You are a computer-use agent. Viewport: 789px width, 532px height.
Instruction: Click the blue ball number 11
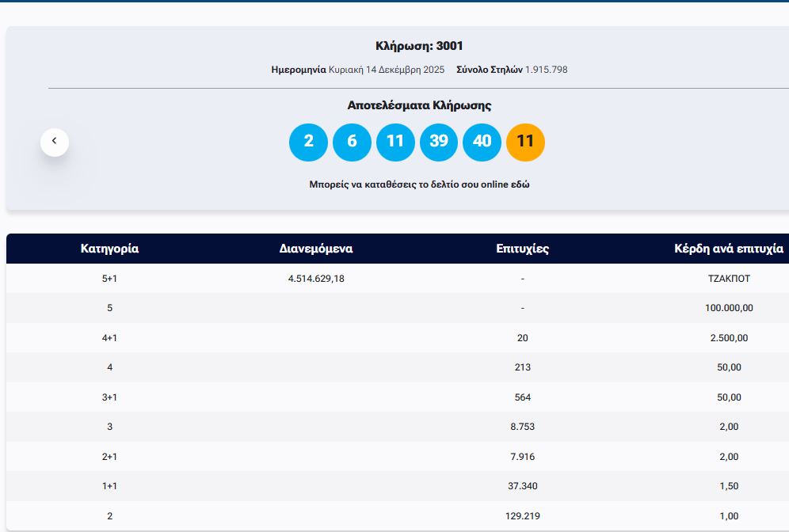click(395, 142)
